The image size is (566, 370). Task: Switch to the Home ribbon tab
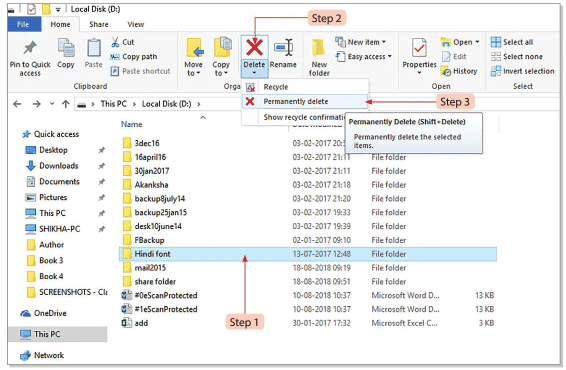coord(60,24)
